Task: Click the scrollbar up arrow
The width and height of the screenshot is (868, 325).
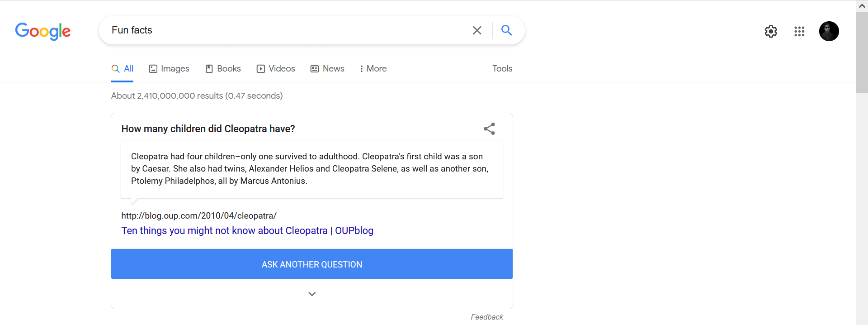Action: pyautogui.click(x=862, y=6)
